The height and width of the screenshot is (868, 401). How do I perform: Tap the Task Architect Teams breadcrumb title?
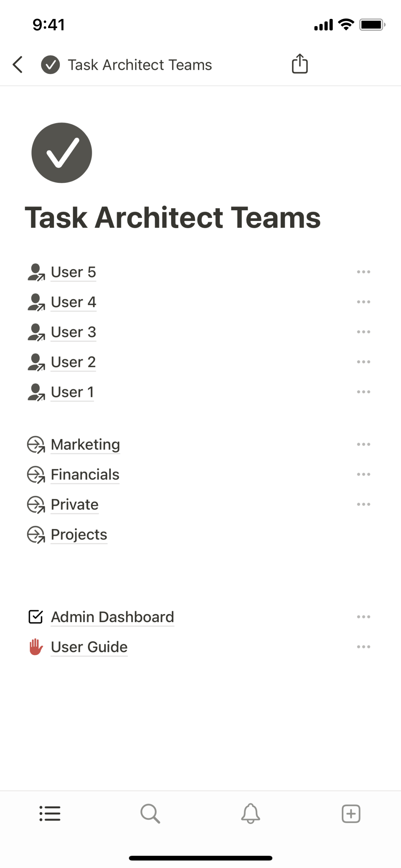tap(140, 65)
